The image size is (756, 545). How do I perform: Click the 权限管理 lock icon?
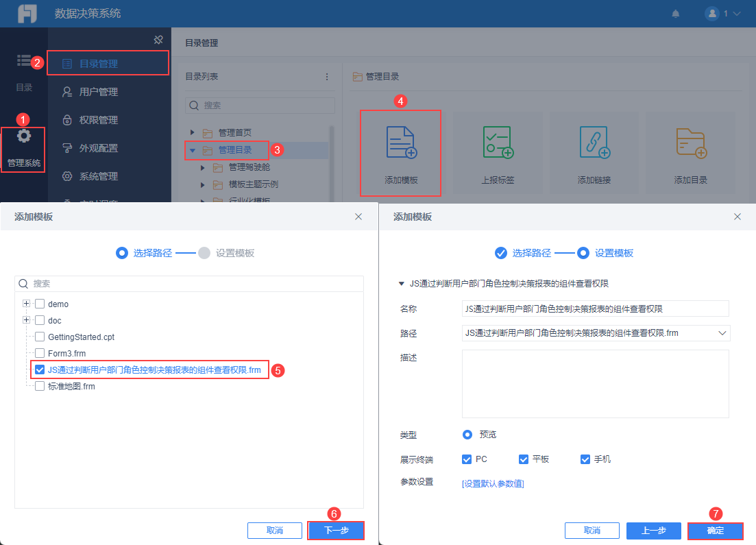point(67,119)
